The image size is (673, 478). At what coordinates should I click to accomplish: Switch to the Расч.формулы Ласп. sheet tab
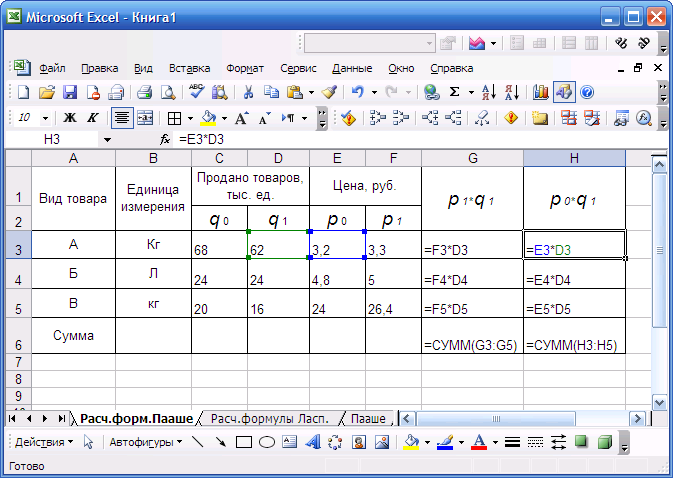tap(272, 418)
